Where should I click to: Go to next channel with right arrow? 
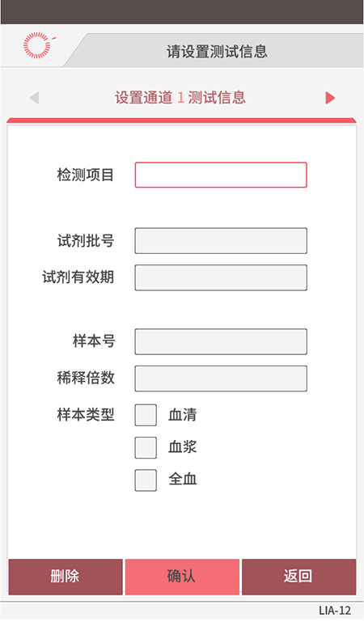330,98
